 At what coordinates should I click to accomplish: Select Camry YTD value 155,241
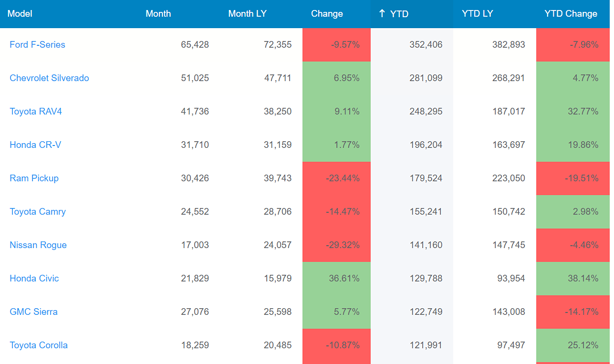pyautogui.click(x=426, y=211)
